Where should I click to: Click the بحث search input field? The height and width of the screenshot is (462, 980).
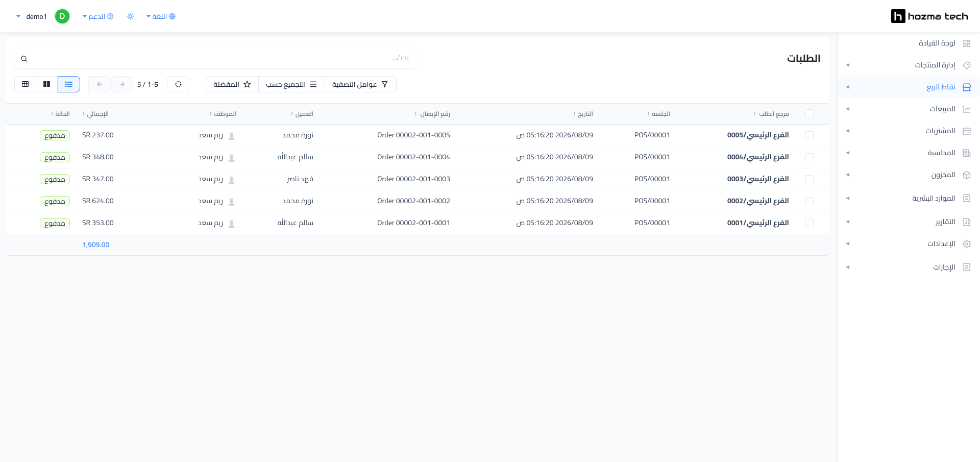[215, 59]
